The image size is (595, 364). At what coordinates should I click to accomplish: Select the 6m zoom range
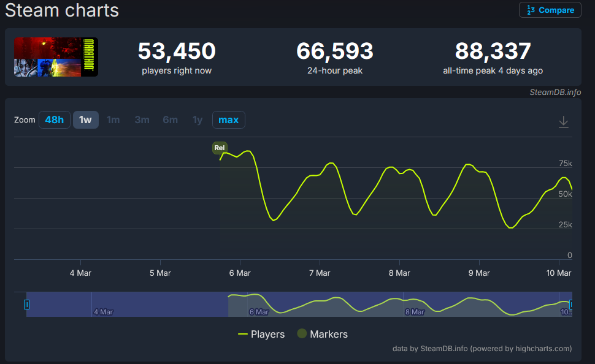coord(170,120)
